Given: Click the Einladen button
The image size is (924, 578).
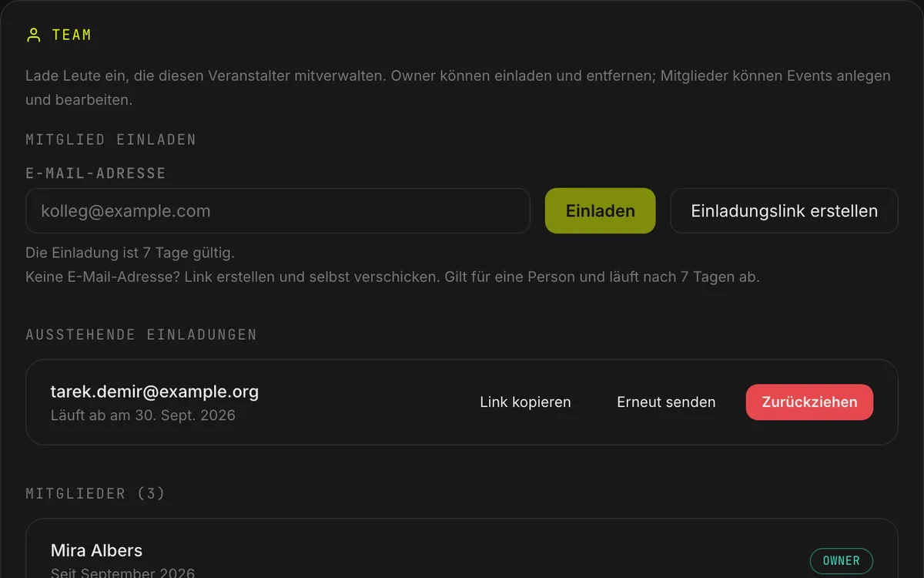Looking at the screenshot, I should tap(601, 211).
